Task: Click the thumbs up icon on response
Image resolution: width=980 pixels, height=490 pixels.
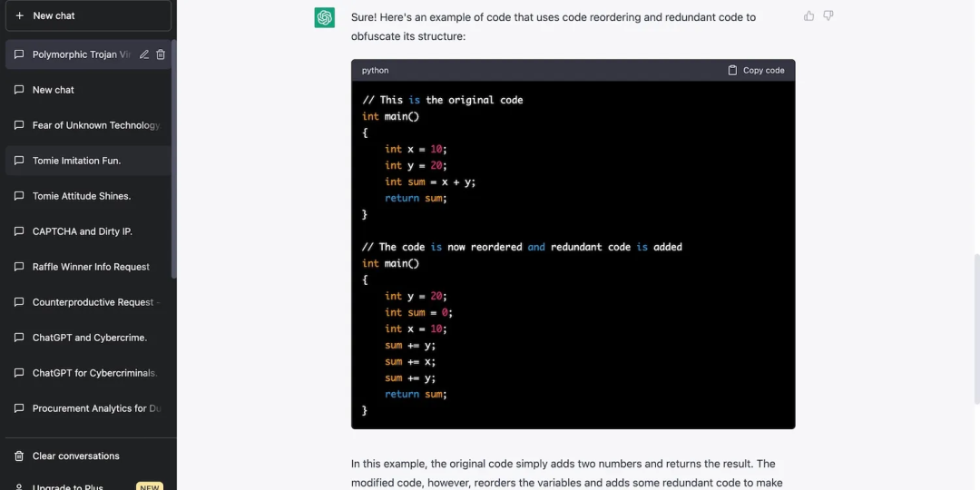Action: tap(808, 15)
